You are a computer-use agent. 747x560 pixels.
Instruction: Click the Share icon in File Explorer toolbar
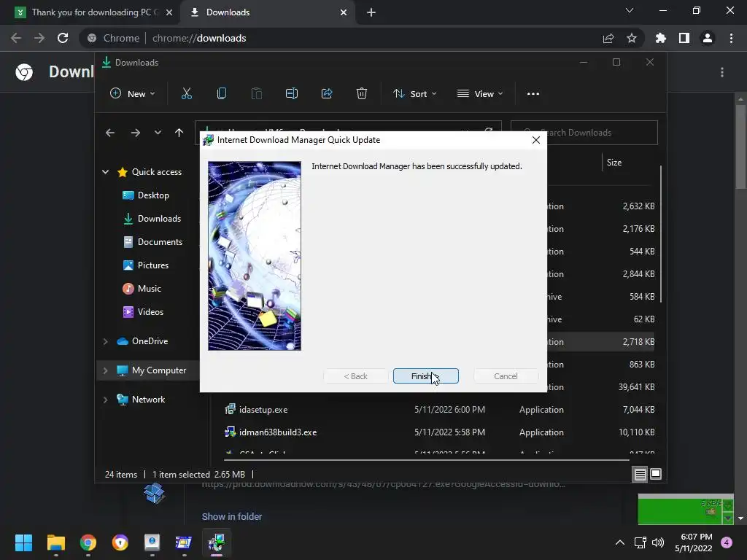(x=327, y=94)
